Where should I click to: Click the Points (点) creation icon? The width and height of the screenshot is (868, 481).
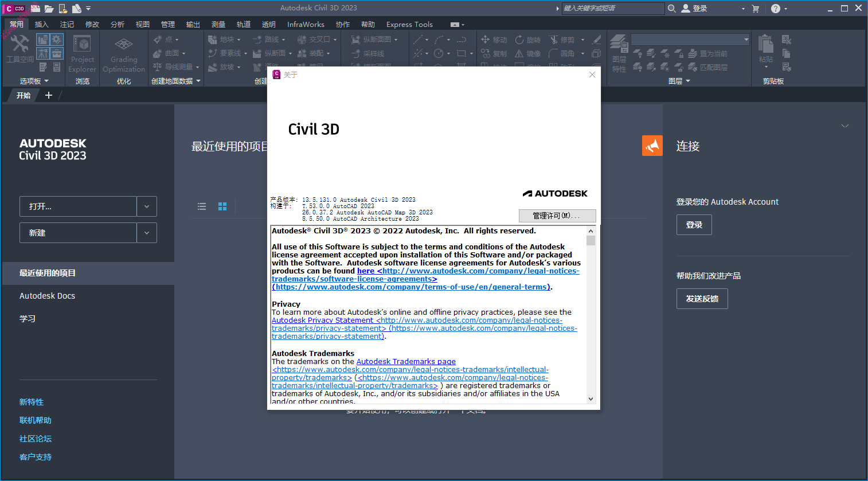point(158,40)
